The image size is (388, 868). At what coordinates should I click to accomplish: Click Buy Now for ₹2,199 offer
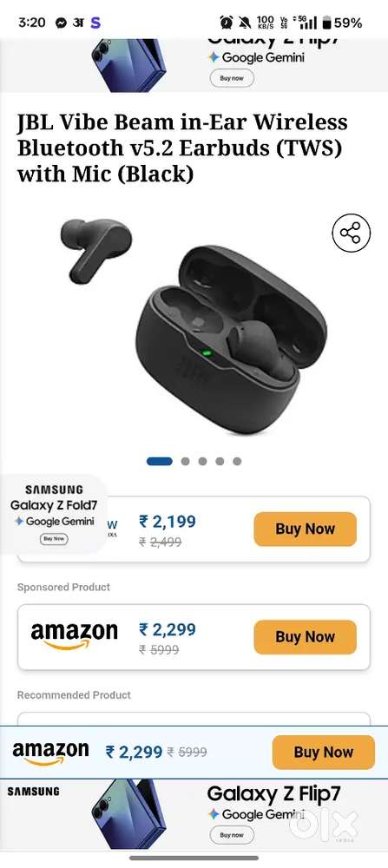coord(305,529)
